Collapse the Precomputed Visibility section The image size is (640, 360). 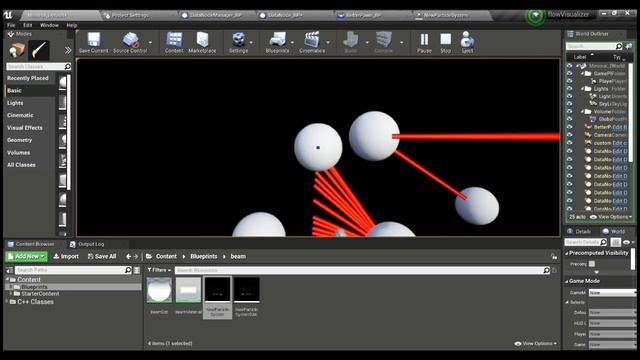click(567, 253)
